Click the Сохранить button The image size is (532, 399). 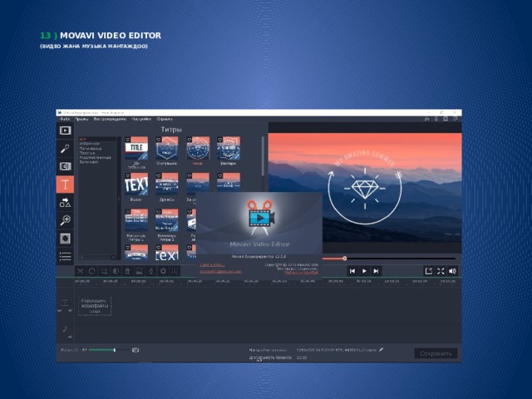(x=436, y=353)
